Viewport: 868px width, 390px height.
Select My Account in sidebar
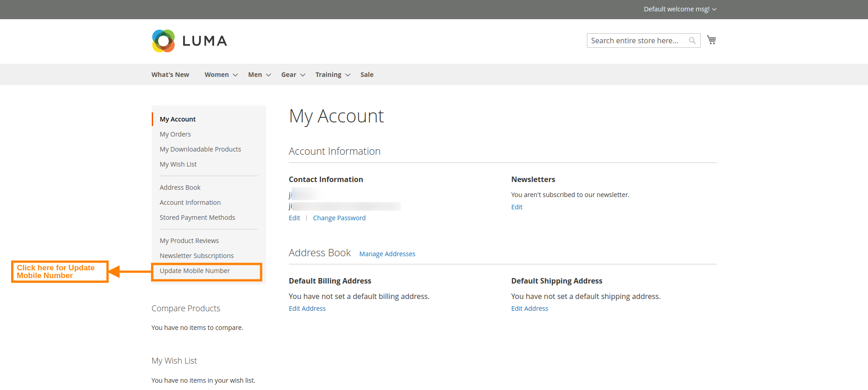pyautogui.click(x=178, y=119)
